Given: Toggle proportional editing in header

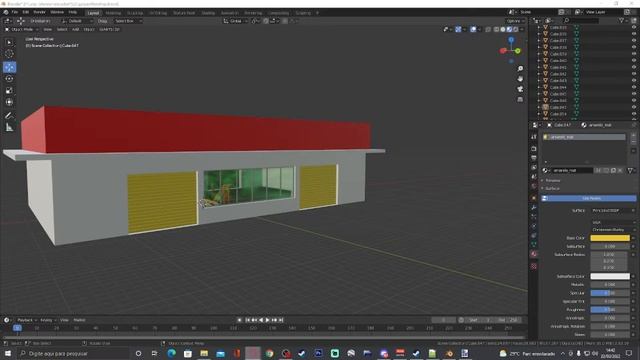Looking at the screenshot, I should click(x=285, y=21).
